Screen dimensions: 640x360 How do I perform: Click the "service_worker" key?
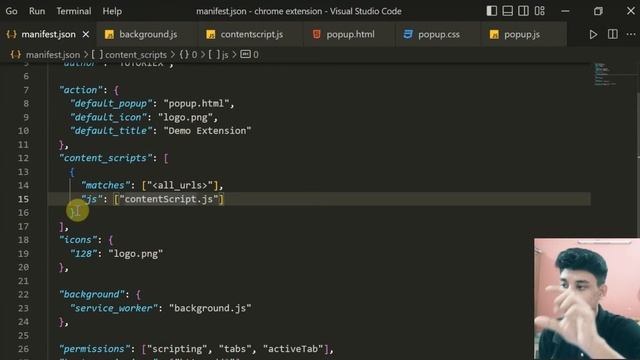(114, 308)
